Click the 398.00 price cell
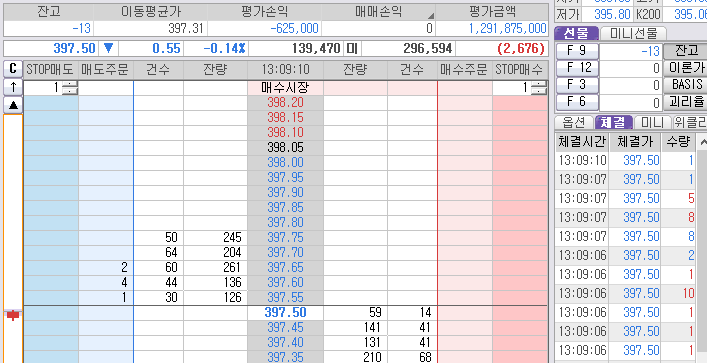707x363 pixels. [285, 162]
